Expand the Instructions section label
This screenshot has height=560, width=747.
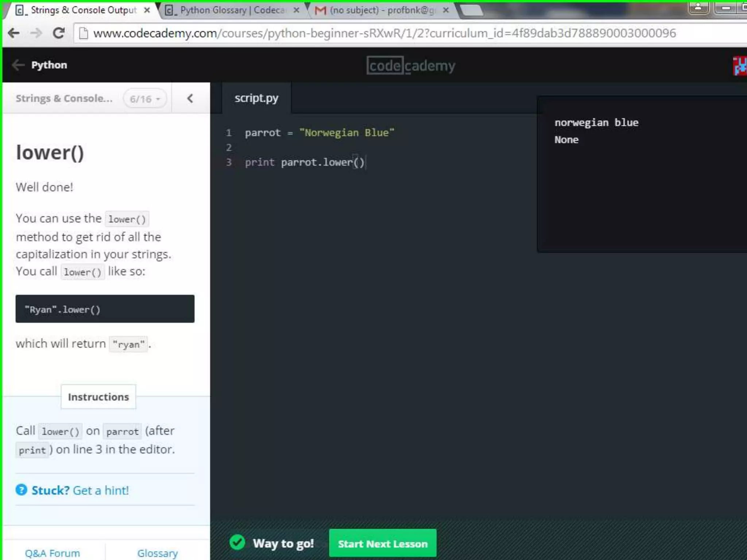(x=98, y=397)
